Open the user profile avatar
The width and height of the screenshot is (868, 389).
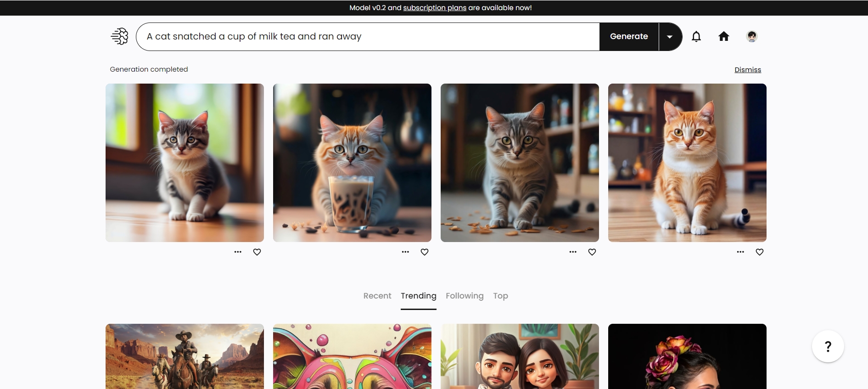[x=752, y=36]
